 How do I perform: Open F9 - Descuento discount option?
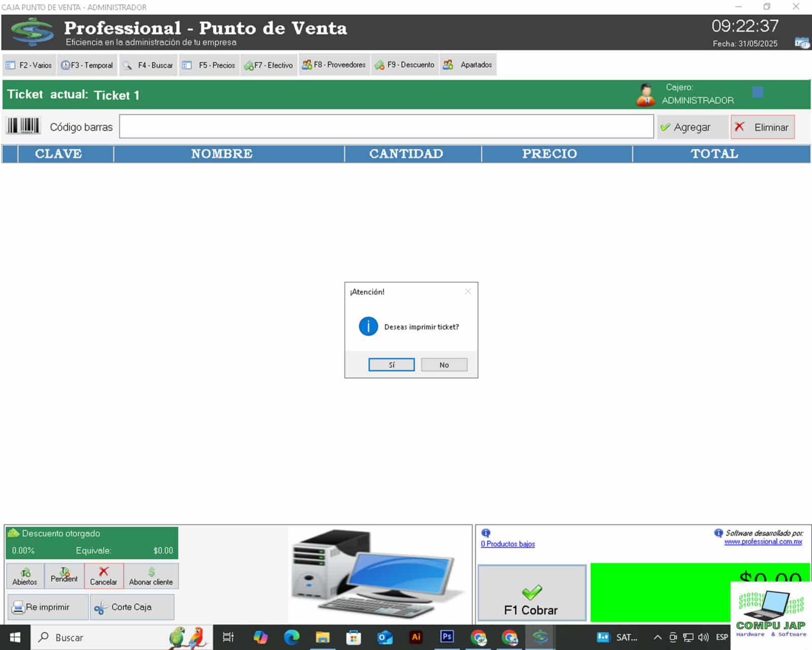click(404, 64)
